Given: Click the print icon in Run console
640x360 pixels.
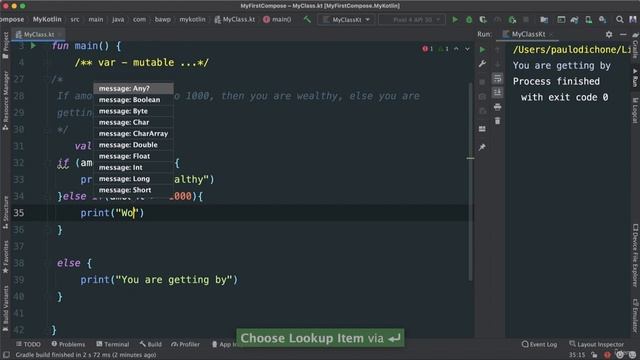Looking at the screenshot, I should (x=497, y=107).
